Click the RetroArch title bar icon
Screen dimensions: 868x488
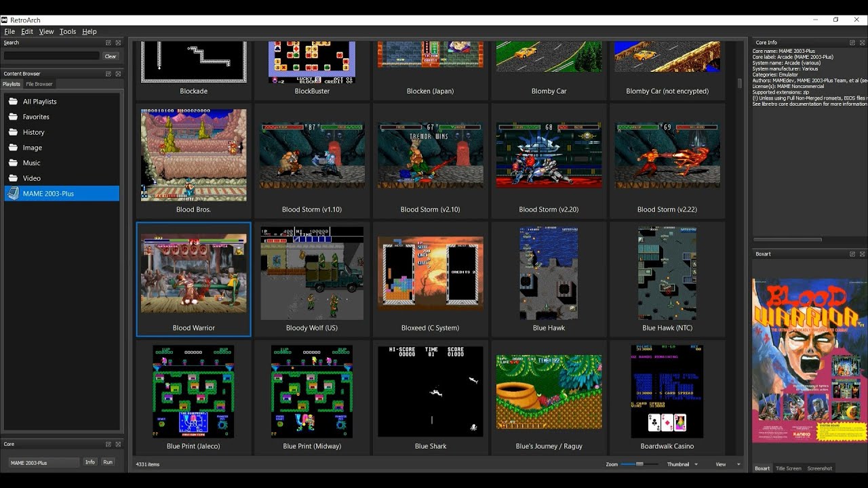(4, 20)
